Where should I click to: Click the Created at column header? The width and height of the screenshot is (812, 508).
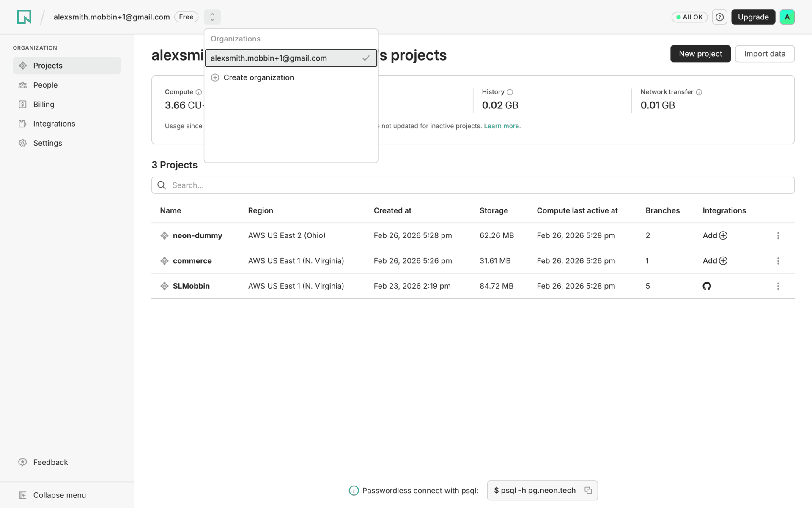(392, 210)
